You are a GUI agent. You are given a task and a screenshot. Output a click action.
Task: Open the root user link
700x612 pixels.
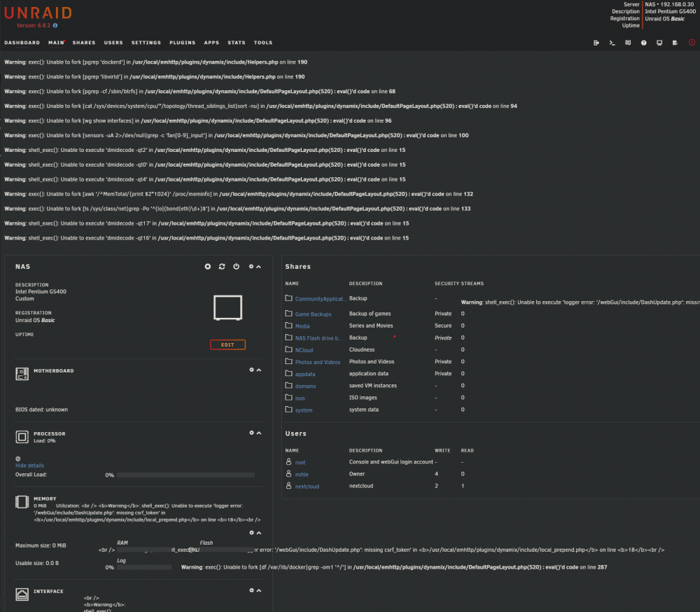click(x=300, y=463)
